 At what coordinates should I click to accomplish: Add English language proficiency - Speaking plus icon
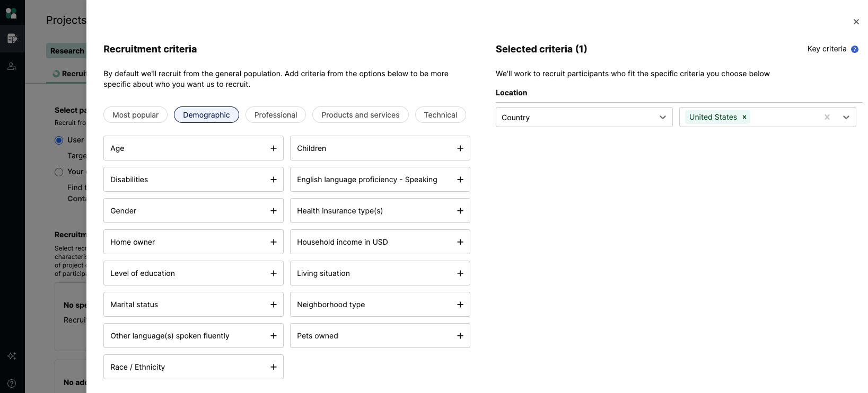pyautogui.click(x=460, y=180)
